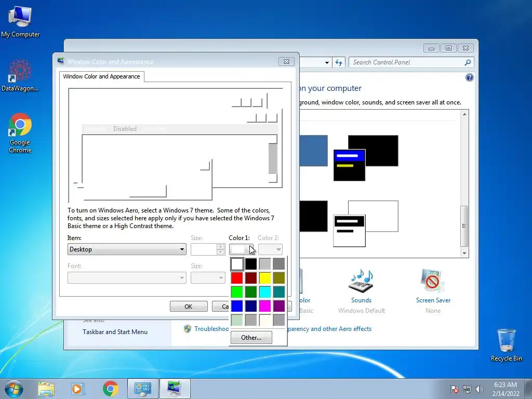Pick the yellow color swatch
This screenshot has height=399, width=532.
[x=264, y=278]
